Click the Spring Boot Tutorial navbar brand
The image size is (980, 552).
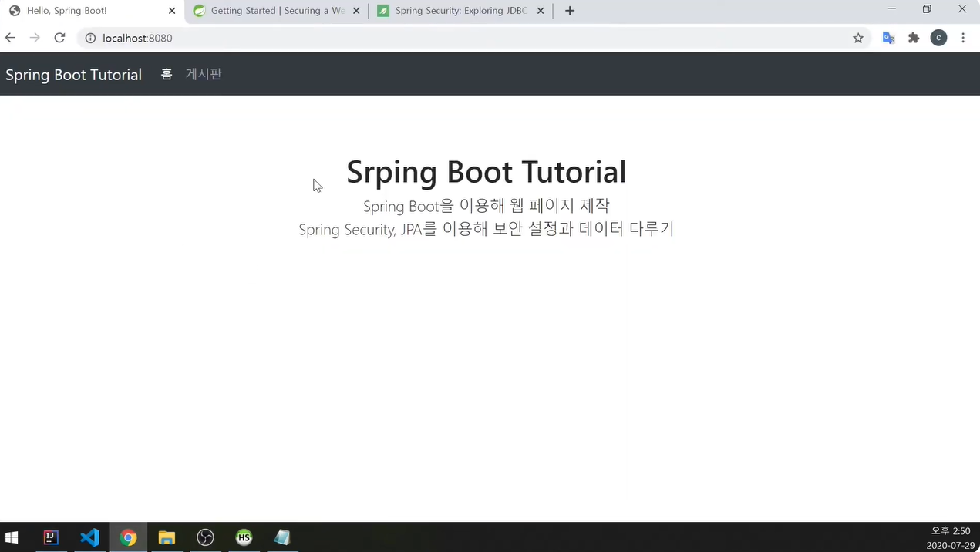tap(73, 75)
